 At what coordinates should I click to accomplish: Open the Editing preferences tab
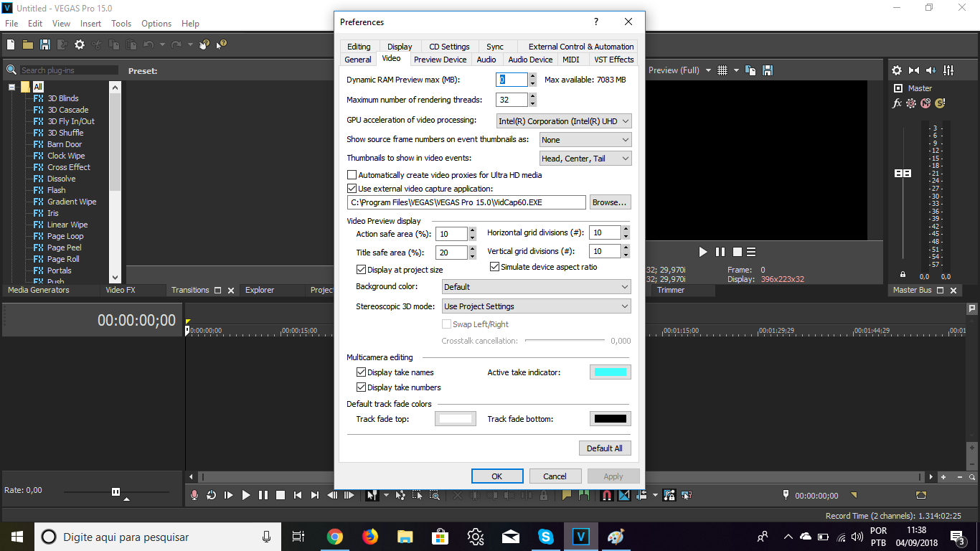[x=359, y=47]
